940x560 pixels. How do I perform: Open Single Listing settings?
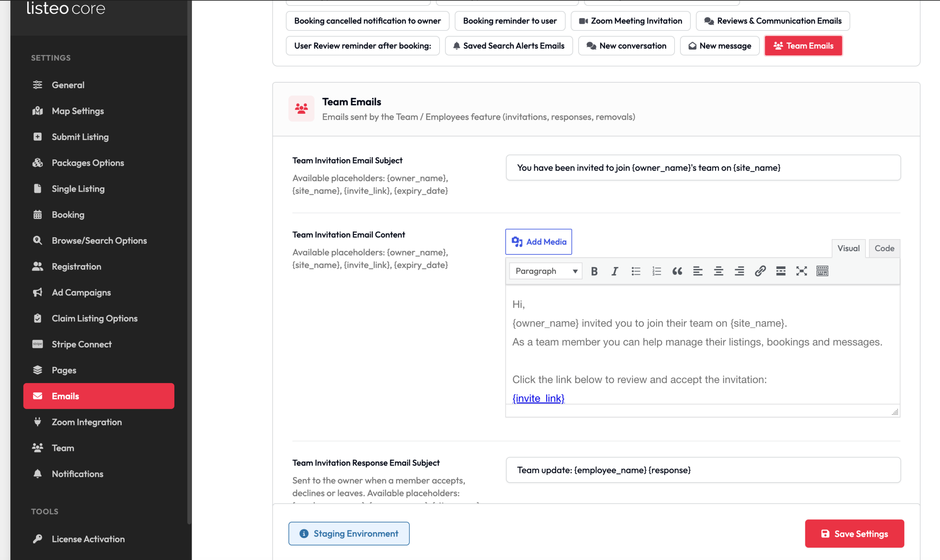pos(99,189)
